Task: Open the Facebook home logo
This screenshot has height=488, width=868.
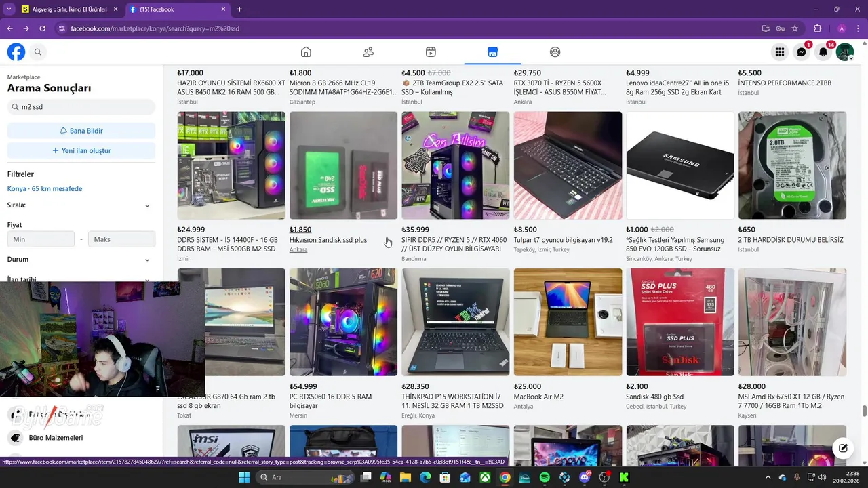Action: 16,52
